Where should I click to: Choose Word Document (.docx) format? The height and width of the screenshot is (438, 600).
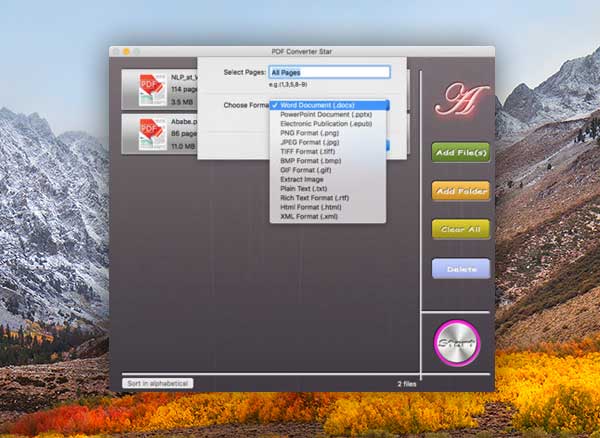point(329,105)
